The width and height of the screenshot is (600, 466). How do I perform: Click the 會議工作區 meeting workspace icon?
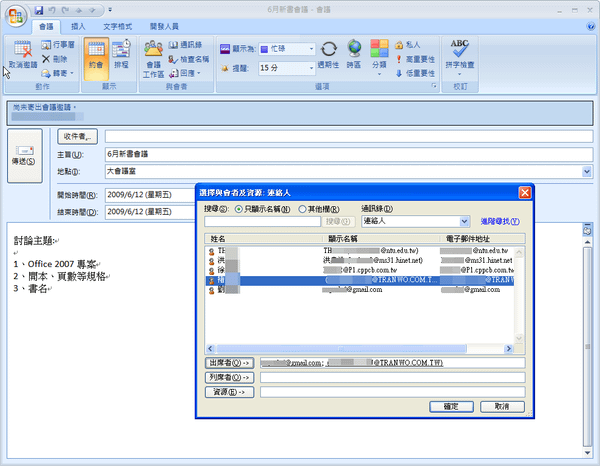pos(153,59)
